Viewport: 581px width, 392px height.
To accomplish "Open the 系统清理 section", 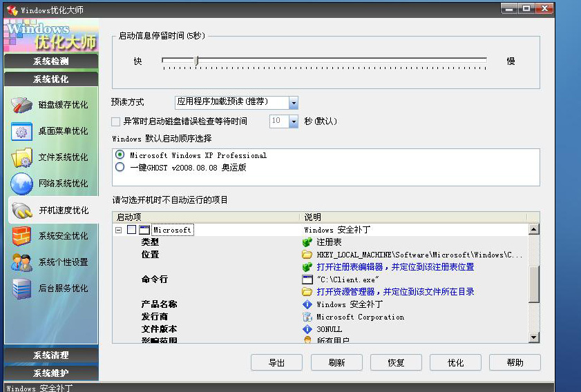I will pyautogui.click(x=51, y=355).
